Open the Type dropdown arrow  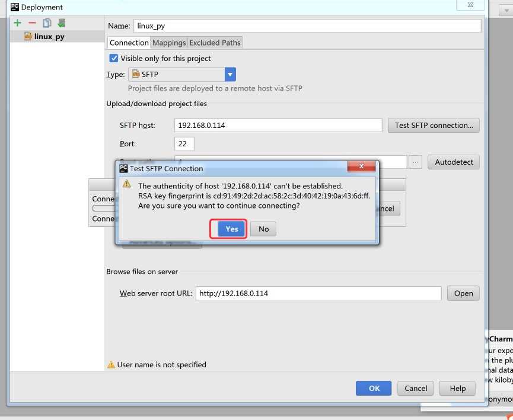[x=230, y=75]
